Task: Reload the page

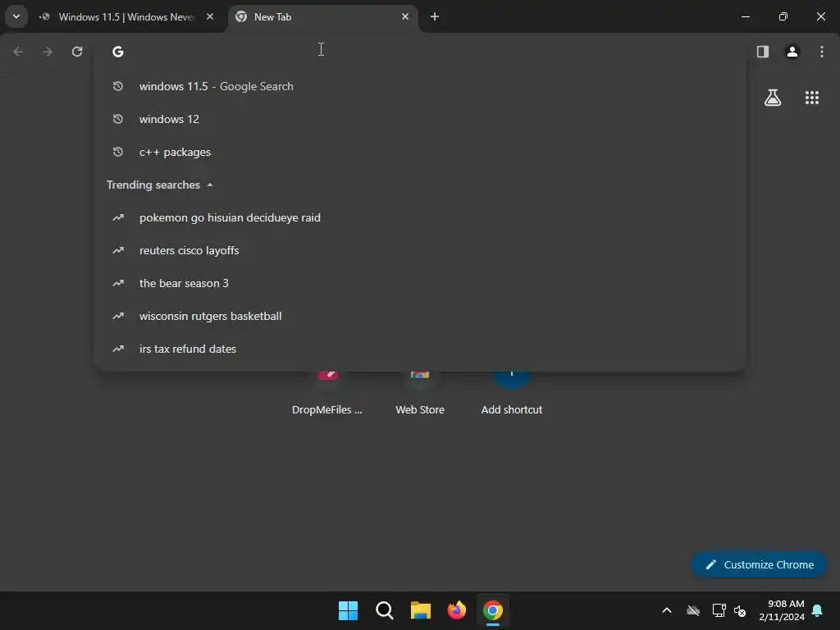Action: (77, 52)
